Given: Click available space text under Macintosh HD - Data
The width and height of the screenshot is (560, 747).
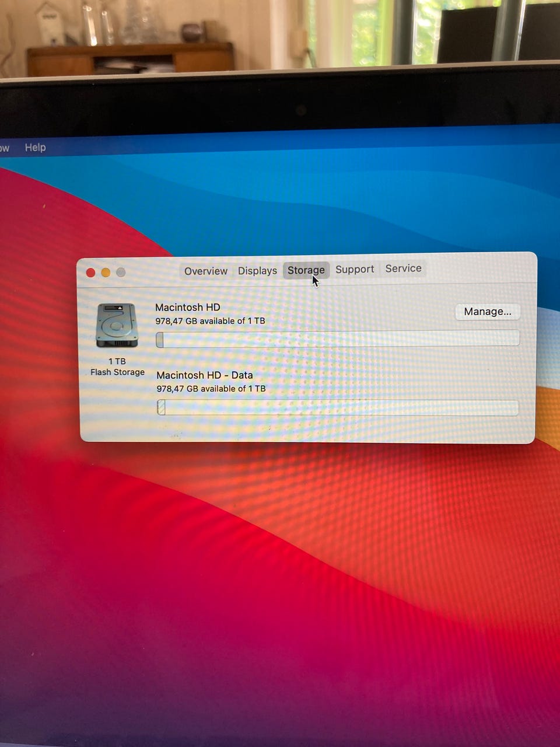Looking at the screenshot, I should (211, 389).
